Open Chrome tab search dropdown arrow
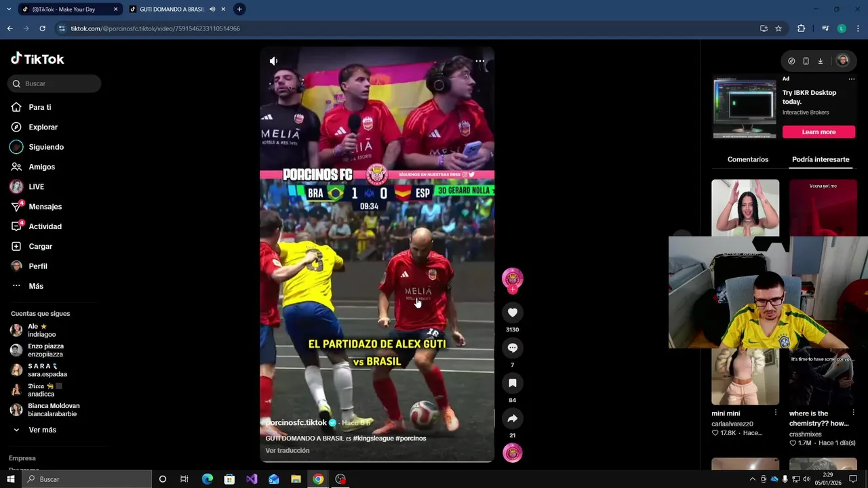This screenshot has height=488, width=868. pyautogui.click(x=8, y=9)
